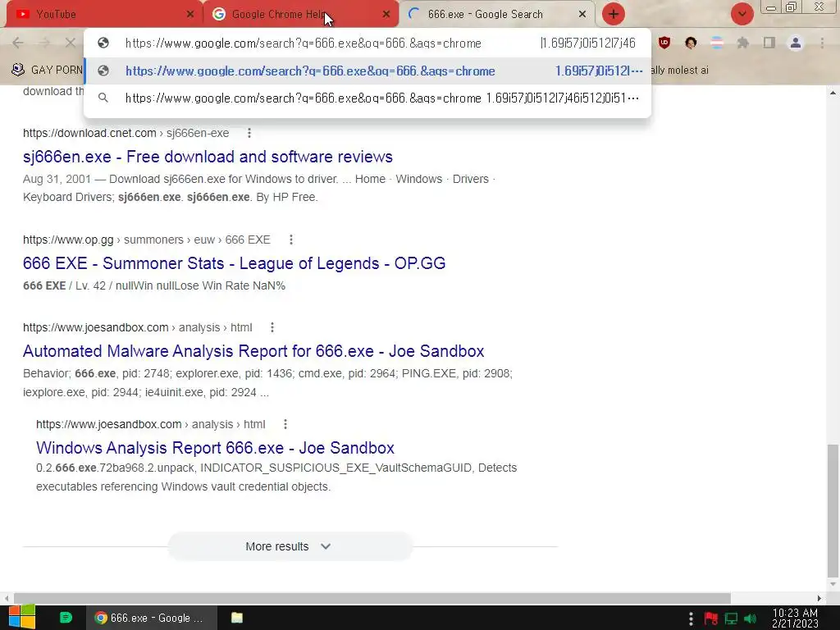Choose the search suggestion with magnifier icon

coord(367,98)
